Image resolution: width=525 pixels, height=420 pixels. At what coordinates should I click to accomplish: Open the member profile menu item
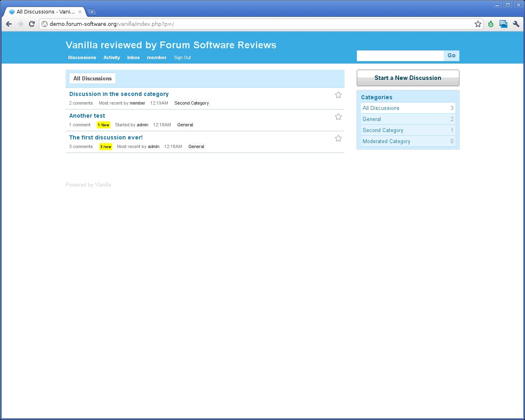click(x=157, y=57)
